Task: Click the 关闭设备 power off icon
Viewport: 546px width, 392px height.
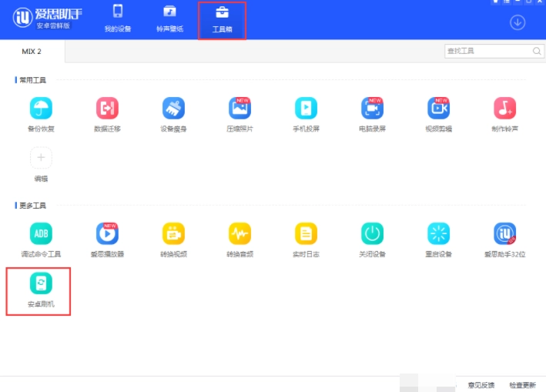Action: coord(372,233)
